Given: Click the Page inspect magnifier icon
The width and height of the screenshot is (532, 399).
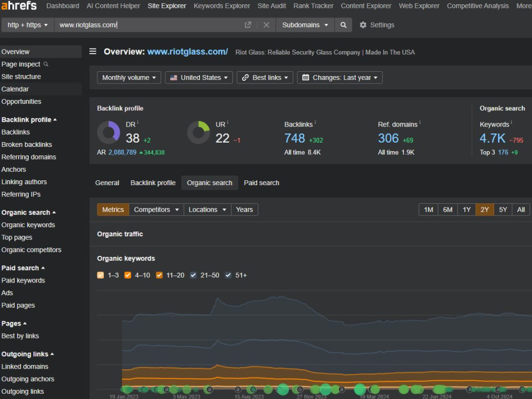Looking at the screenshot, I should (46, 64).
